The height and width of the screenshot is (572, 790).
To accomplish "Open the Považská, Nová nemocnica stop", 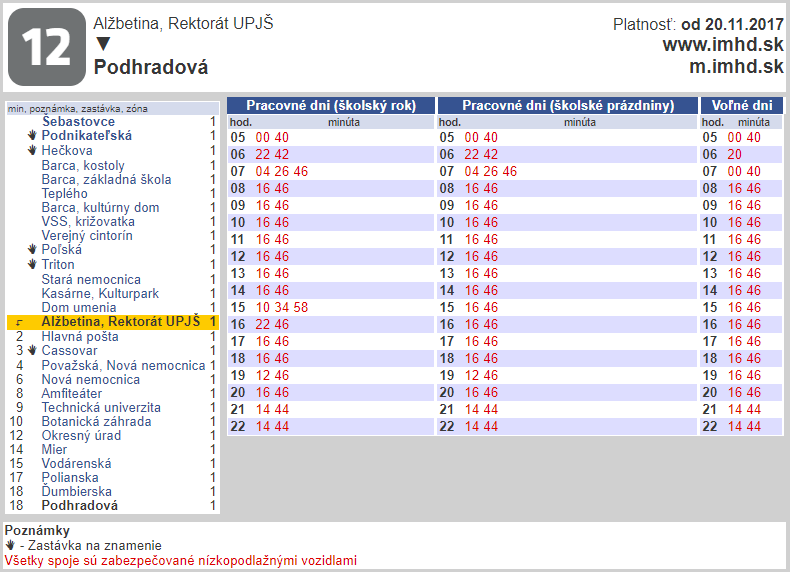I will point(123,365).
